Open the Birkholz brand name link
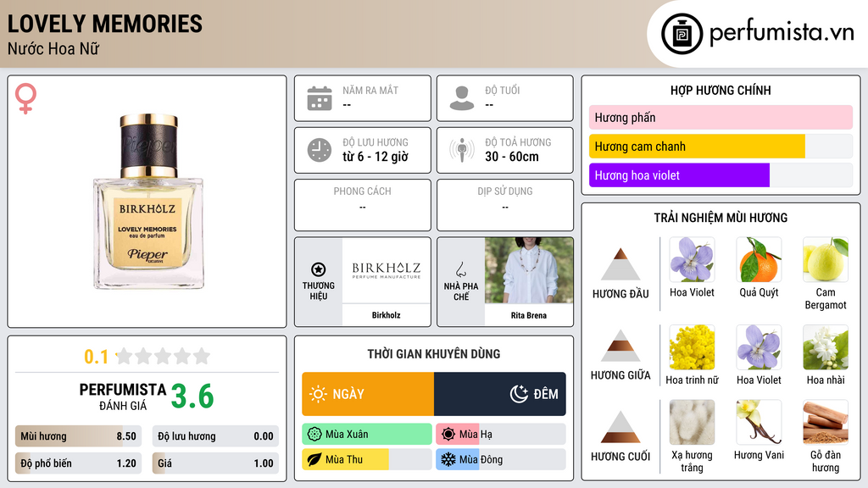 click(x=386, y=315)
